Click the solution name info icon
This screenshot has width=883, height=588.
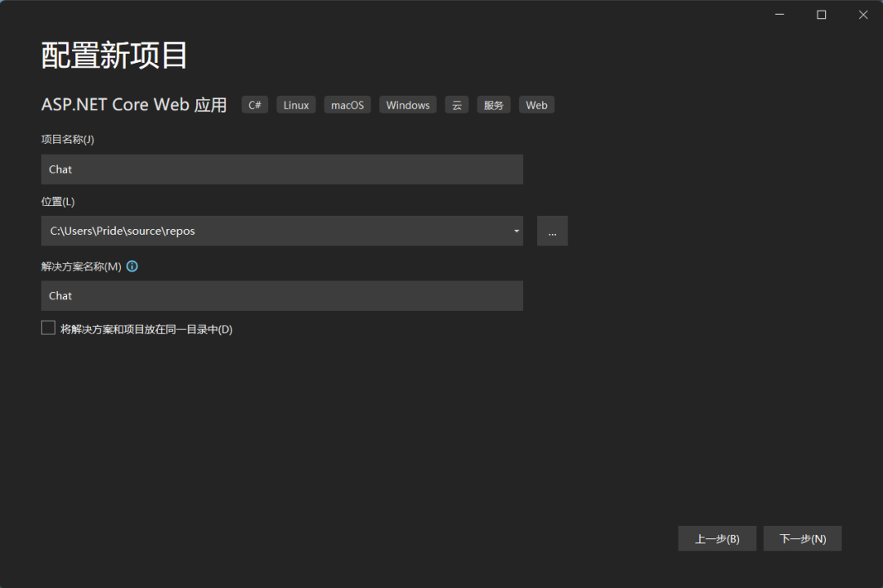(132, 267)
